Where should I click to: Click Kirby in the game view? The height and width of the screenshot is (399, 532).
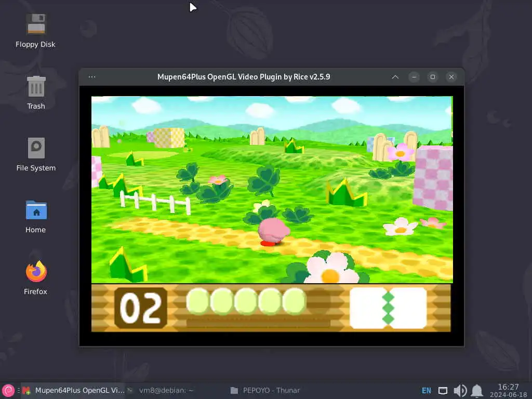tap(273, 232)
